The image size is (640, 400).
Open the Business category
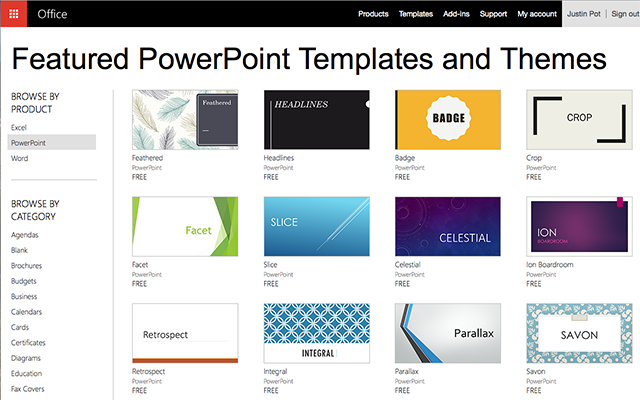point(24,296)
